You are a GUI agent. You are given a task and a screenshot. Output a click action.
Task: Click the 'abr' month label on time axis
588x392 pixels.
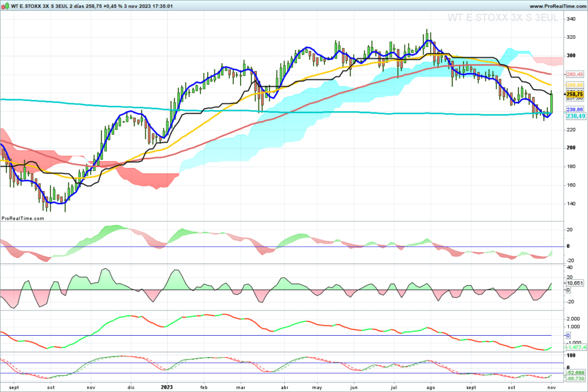[284, 387]
